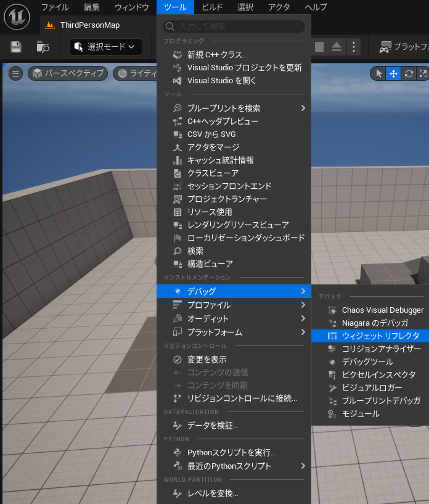Open the ファイル menu
This screenshot has height=504, width=429.
[x=55, y=7]
